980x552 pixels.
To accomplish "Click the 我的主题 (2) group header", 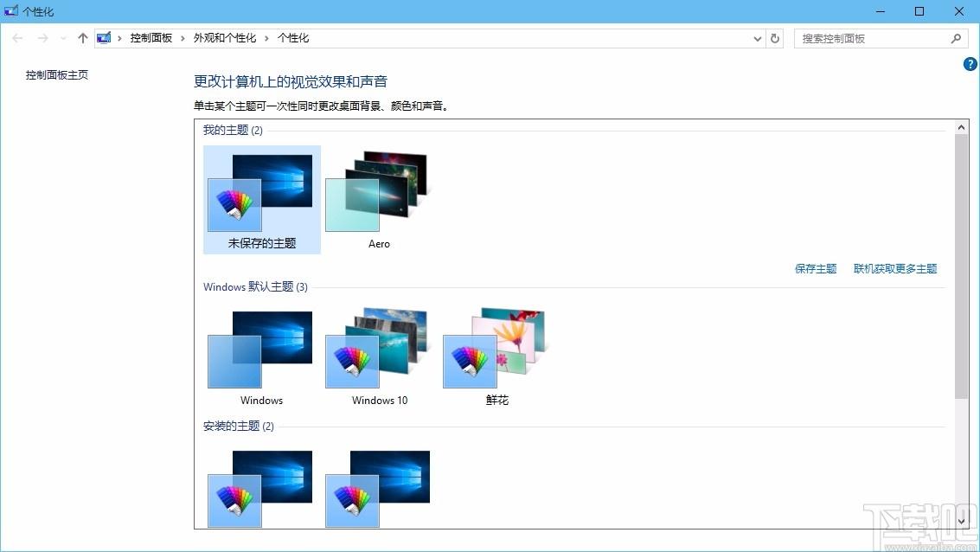I will point(233,130).
